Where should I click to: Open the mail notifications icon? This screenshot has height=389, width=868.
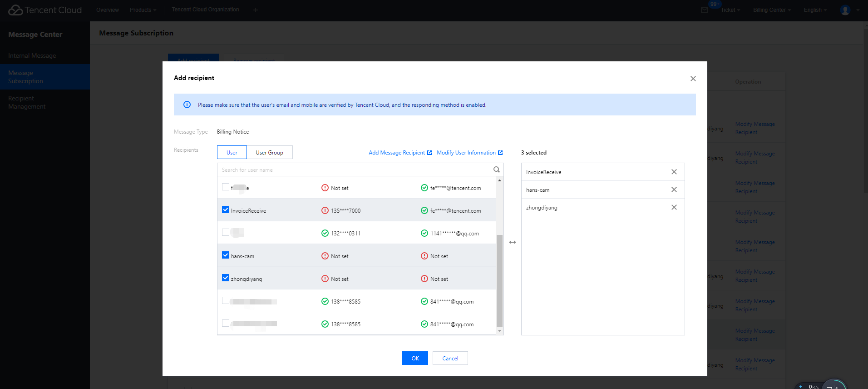click(x=705, y=10)
